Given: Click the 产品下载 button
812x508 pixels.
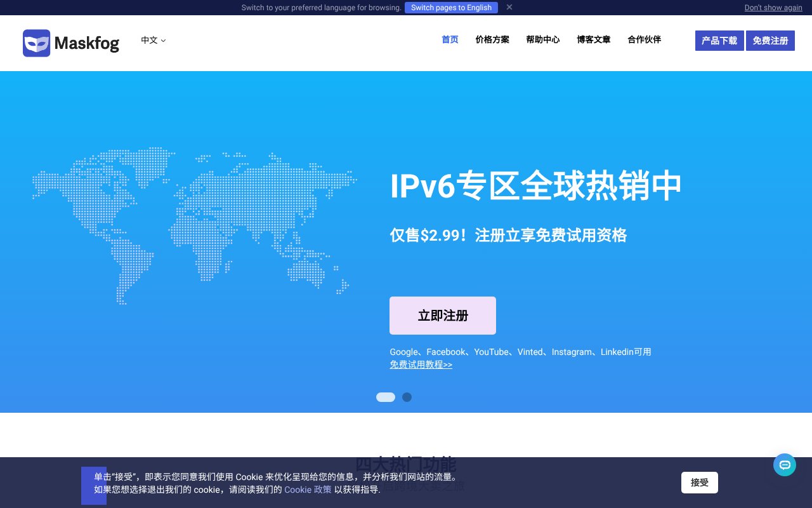Looking at the screenshot, I should pos(719,41).
